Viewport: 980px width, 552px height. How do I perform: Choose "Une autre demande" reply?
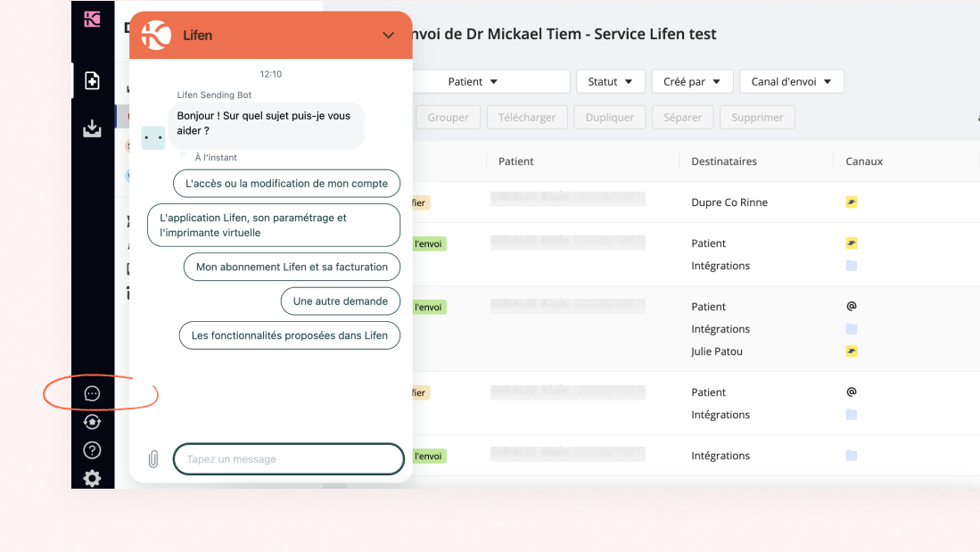[x=341, y=301]
